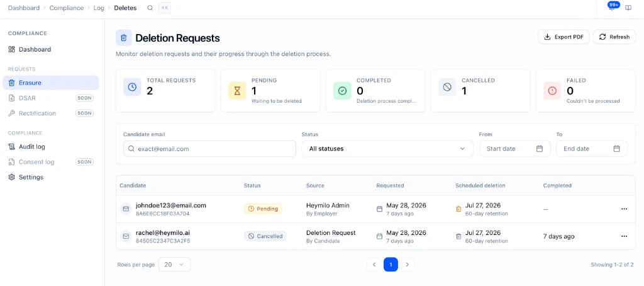Viewport: 644px width, 286px height.
Task: Go to Log breadcrumb link
Action: (x=99, y=8)
